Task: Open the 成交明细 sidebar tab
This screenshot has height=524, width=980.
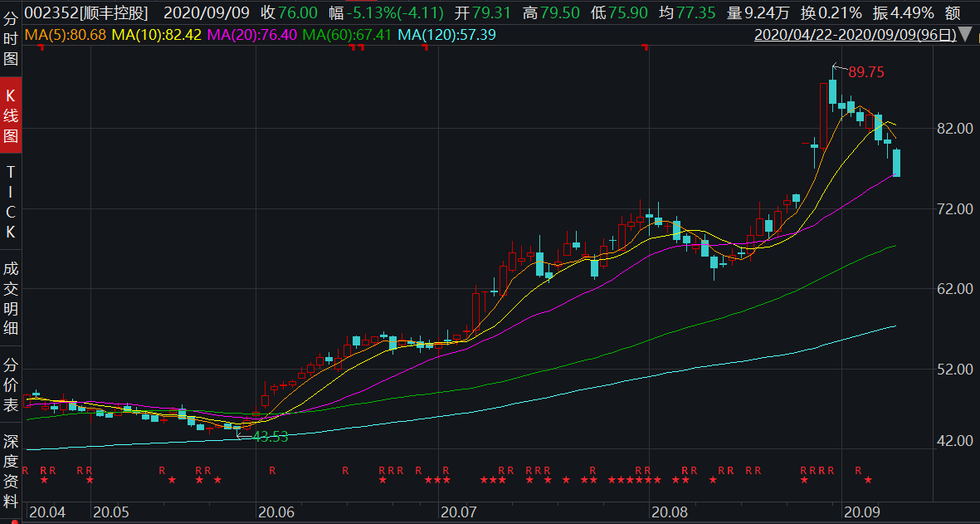Action: [x=11, y=298]
